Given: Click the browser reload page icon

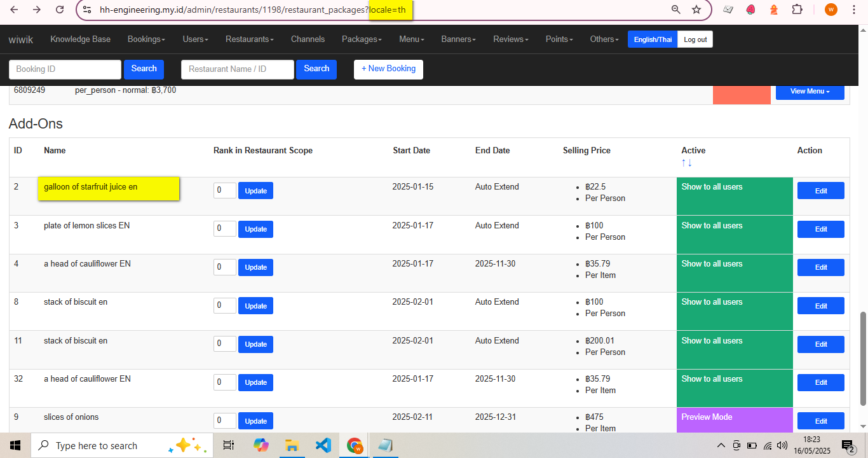Looking at the screenshot, I should 60,10.
